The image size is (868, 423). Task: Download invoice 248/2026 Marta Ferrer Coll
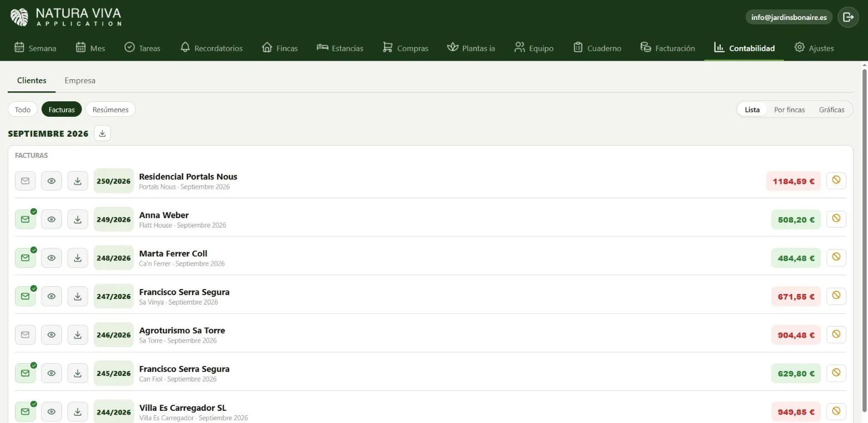[77, 258]
